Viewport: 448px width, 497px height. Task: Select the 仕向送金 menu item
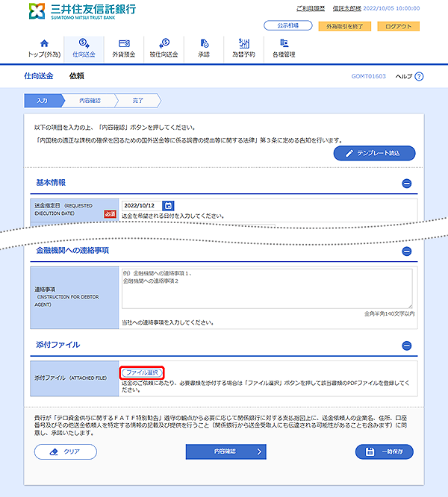[x=84, y=49]
